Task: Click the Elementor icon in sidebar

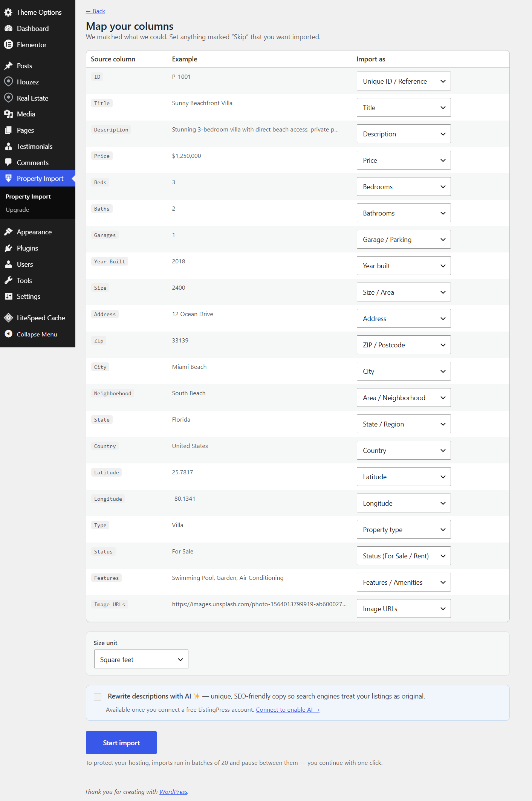Action: tap(8, 44)
